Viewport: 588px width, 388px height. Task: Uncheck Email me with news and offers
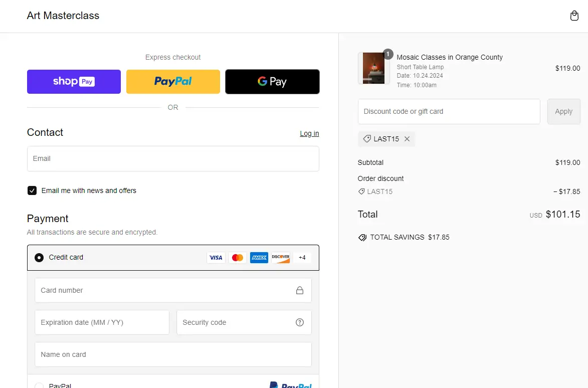[32, 190]
